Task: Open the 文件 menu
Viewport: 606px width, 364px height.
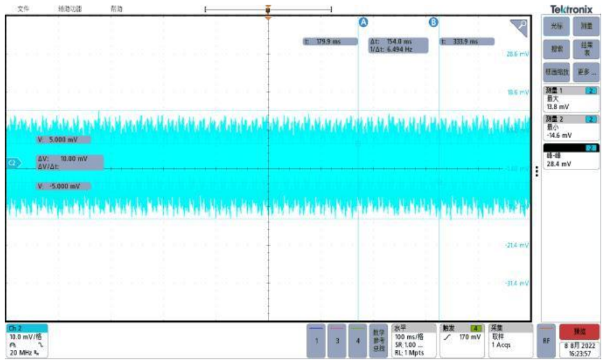Action: coord(23,8)
